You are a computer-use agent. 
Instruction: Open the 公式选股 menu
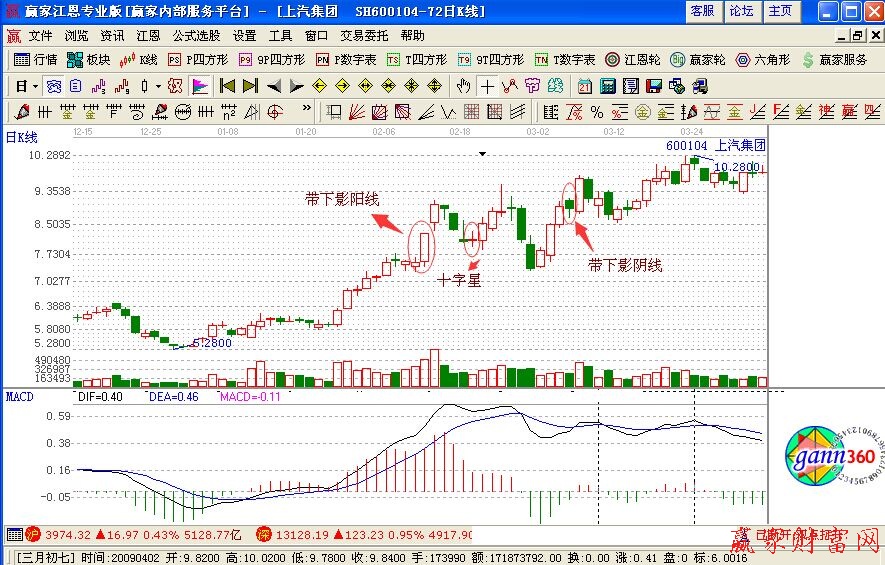(x=196, y=35)
